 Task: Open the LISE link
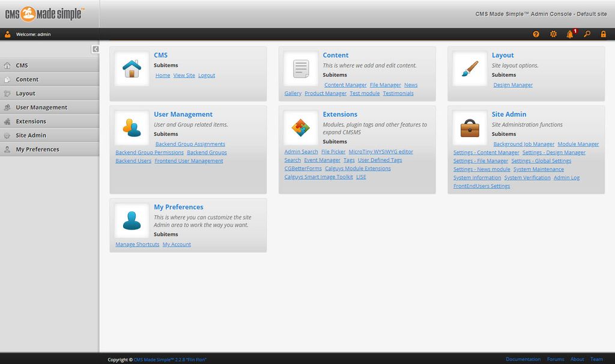[x=361, y=177]
